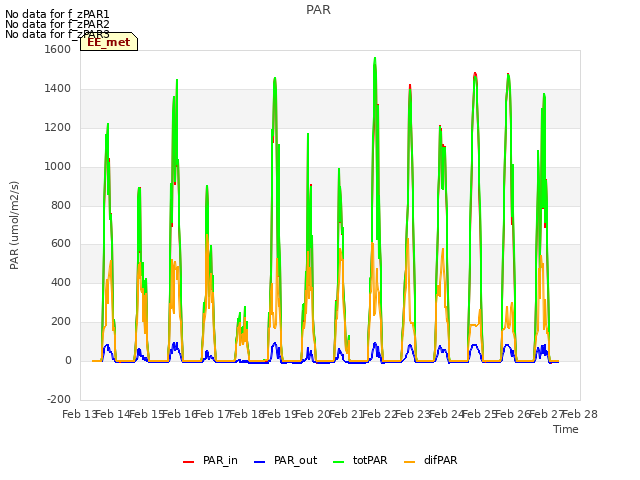
Task: Click the Feb 28 x-axis tick label
Action: click(580, 414)
